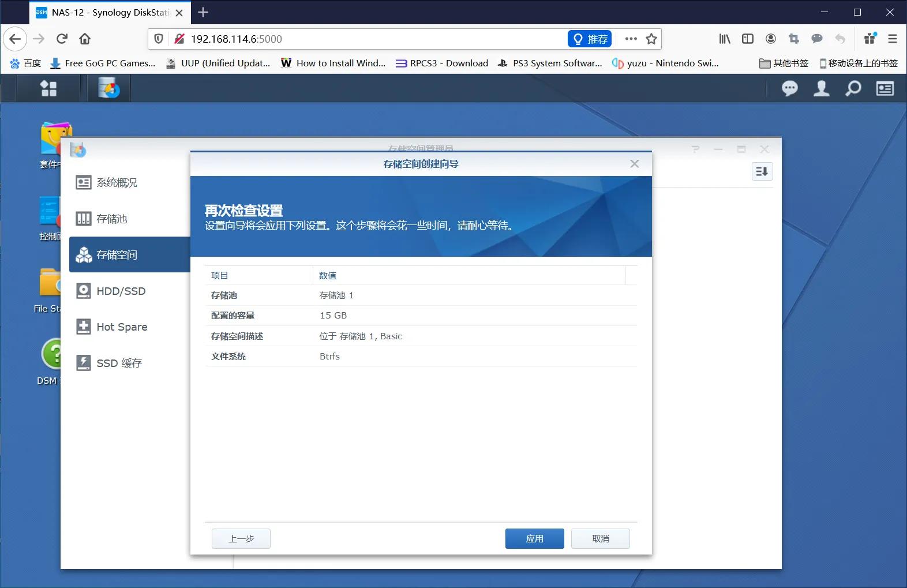Select 系统概况 in the sidebar

130,182
